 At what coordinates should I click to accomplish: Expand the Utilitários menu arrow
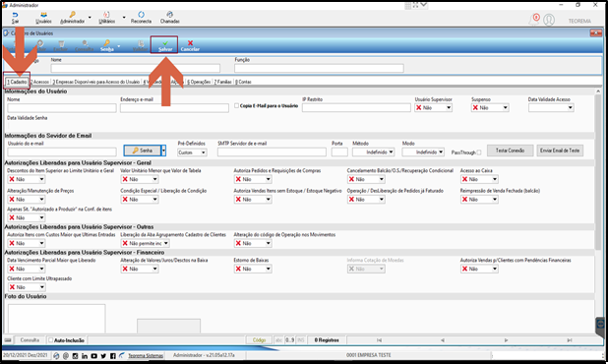pos(124,18)
